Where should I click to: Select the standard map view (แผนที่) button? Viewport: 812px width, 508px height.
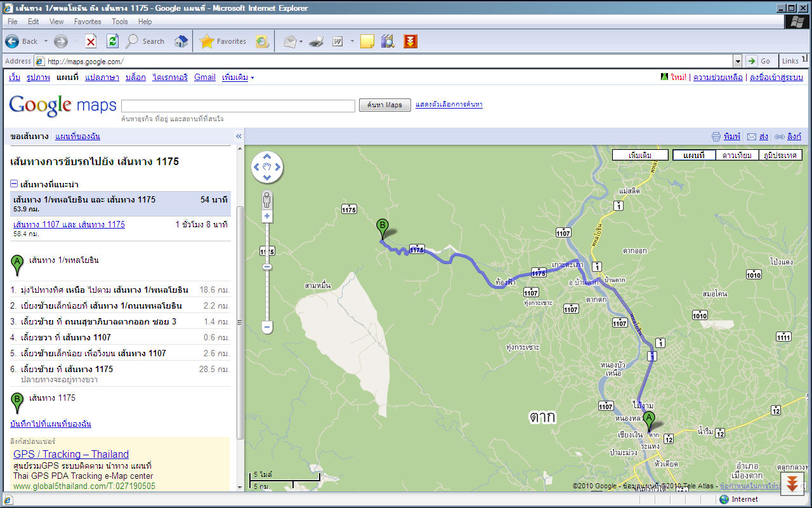click(x=693, y=155)
